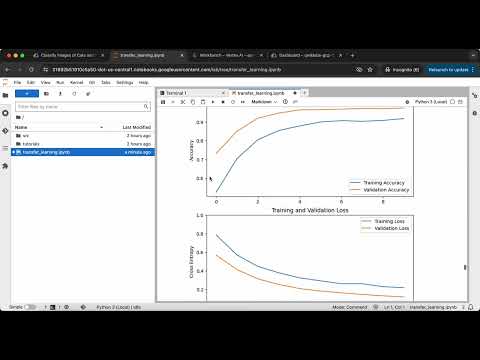Open the property inspector on right sidebar

click(475, 96)
